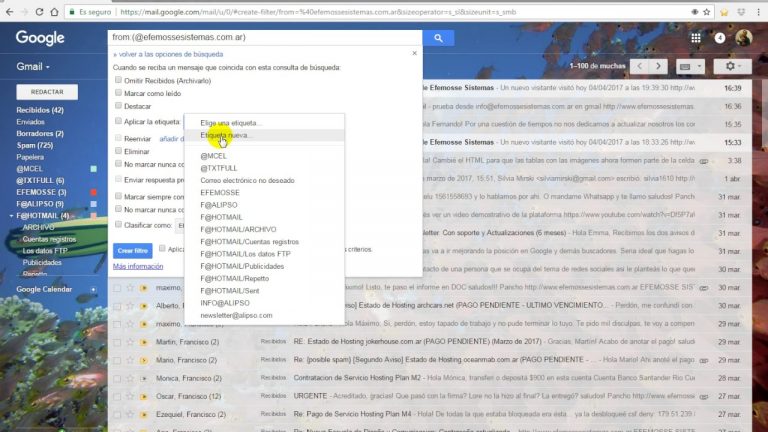Open the Gmail dropdown menu
This screenshot has height=432, width=768.
[x=33, y=67]
